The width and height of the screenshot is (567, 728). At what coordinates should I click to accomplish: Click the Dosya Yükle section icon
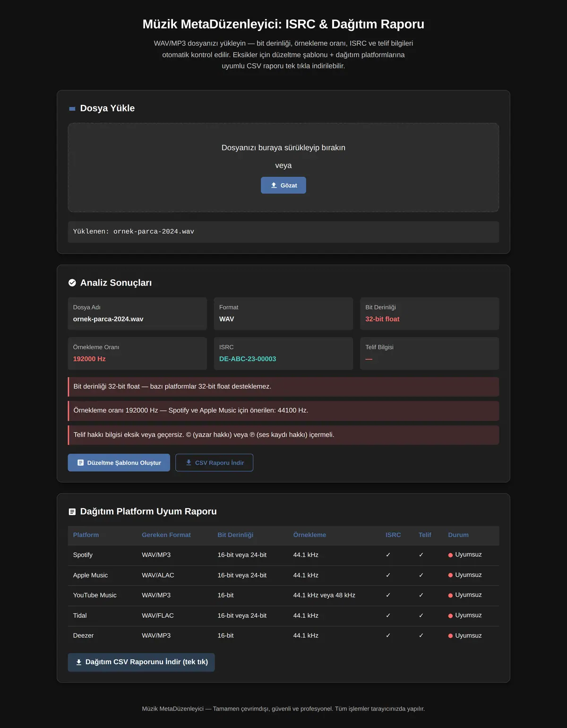click(x=72, y=109)
